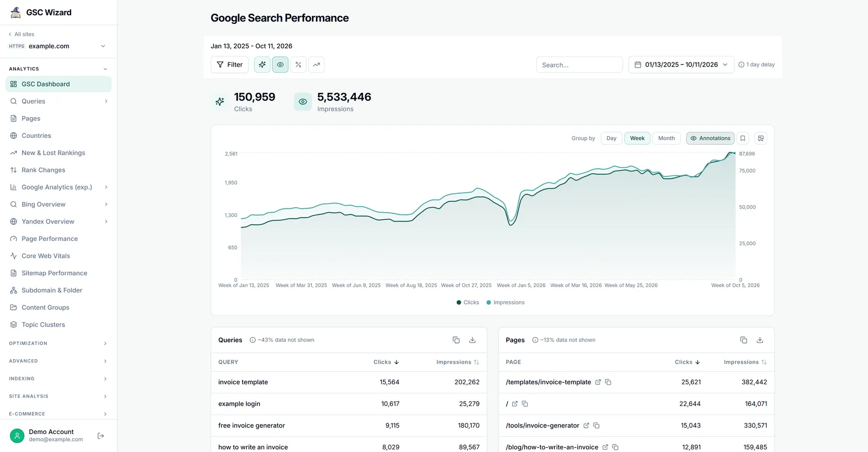Click the Filter button
The height and width of the screenshot is (452, 868).
pyautogui.click(x=229, y=65)
